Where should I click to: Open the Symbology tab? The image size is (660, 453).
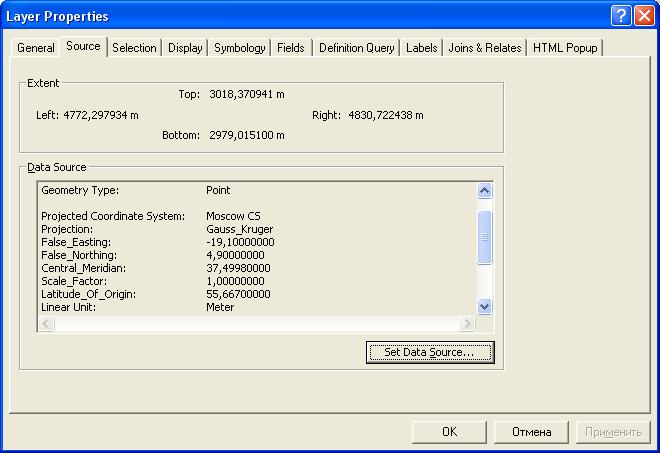coord(240,48)
